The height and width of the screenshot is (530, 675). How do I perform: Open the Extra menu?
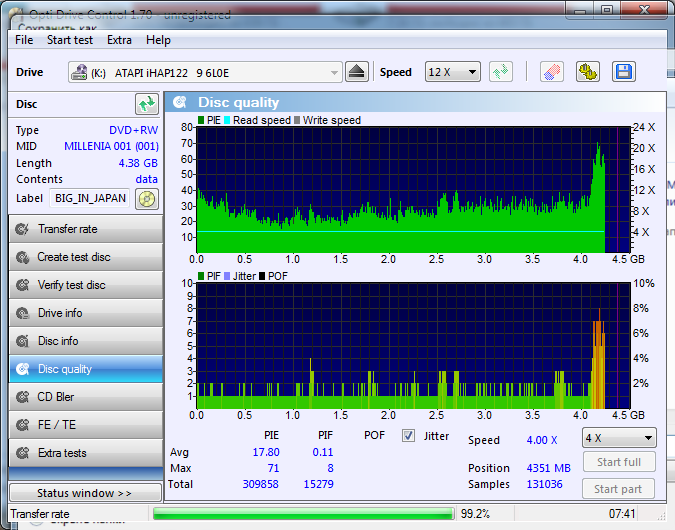119,40
